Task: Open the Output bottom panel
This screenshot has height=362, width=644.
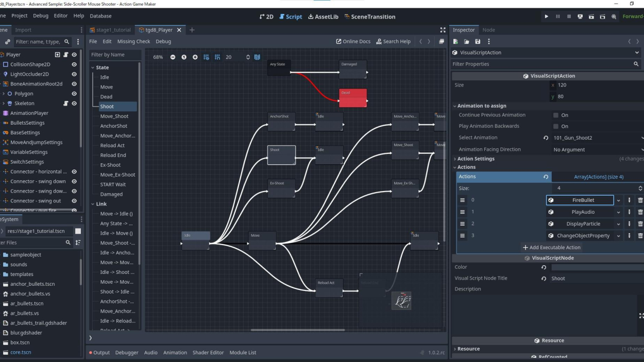Action: click(99, 353)
